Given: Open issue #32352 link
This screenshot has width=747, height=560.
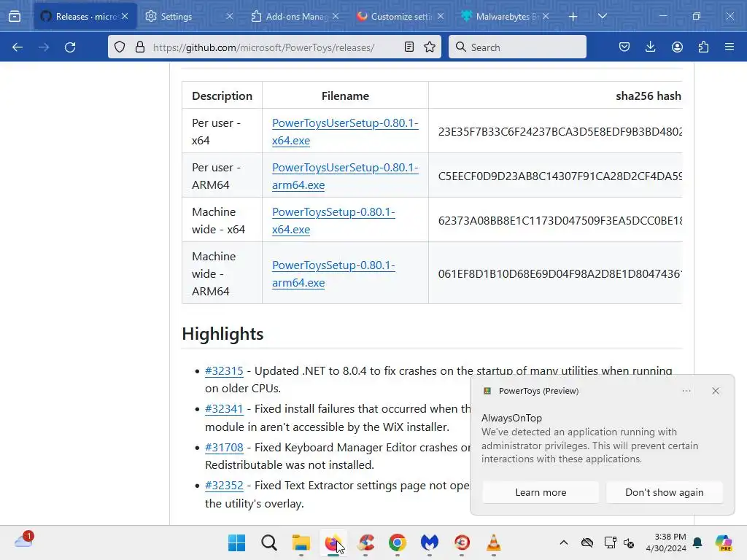Looking at the screenshot, I should [x=224, y=486].
